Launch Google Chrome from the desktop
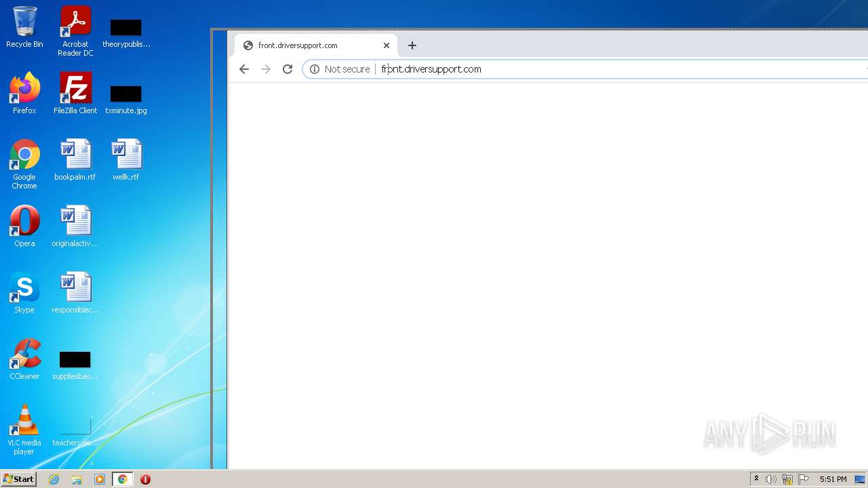This screenshot has width=868, height=488. click(24, 164)
